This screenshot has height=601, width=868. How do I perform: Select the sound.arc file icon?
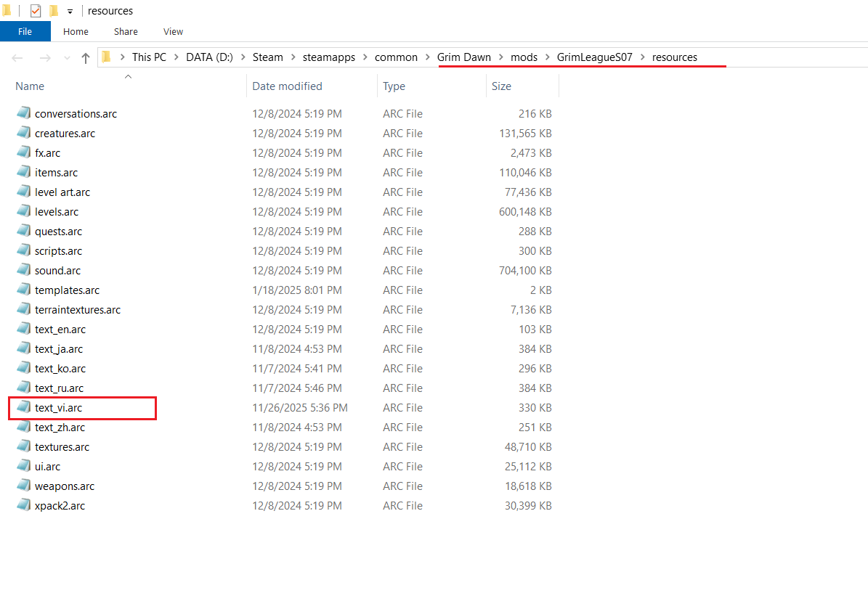point(24,271)
